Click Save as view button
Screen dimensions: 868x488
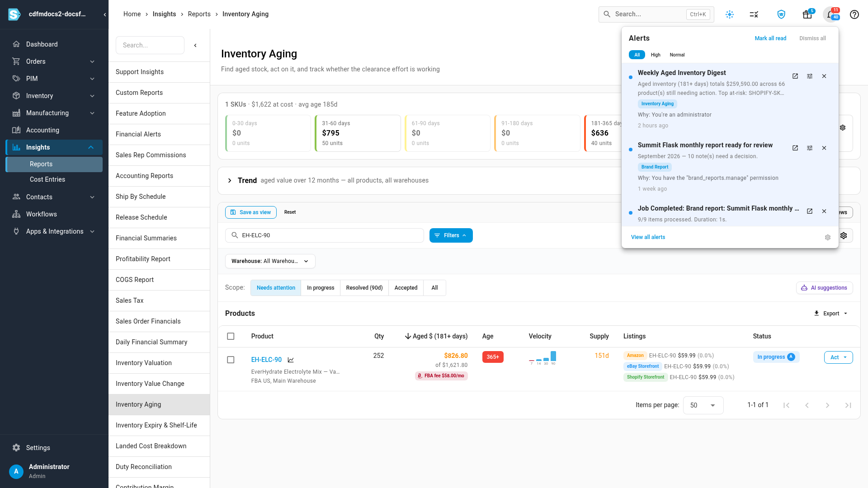coord(251,212)
